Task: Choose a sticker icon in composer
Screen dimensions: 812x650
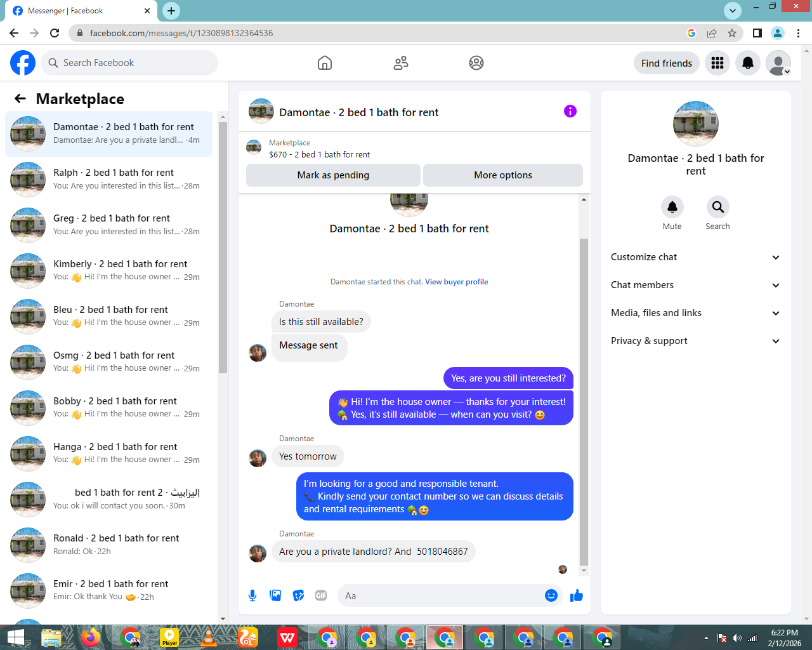Action: click(x=298, y=595)
